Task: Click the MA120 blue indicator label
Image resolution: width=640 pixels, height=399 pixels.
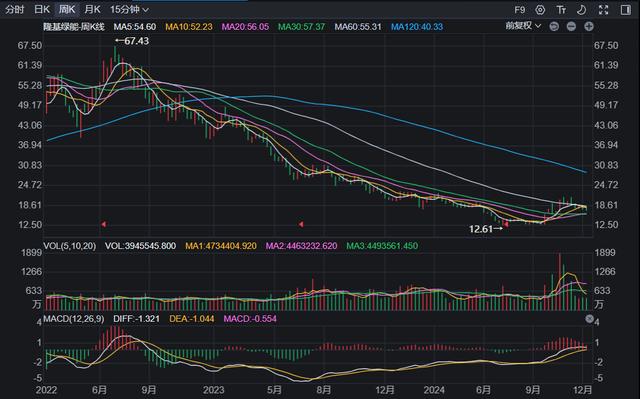Action: 417,27
